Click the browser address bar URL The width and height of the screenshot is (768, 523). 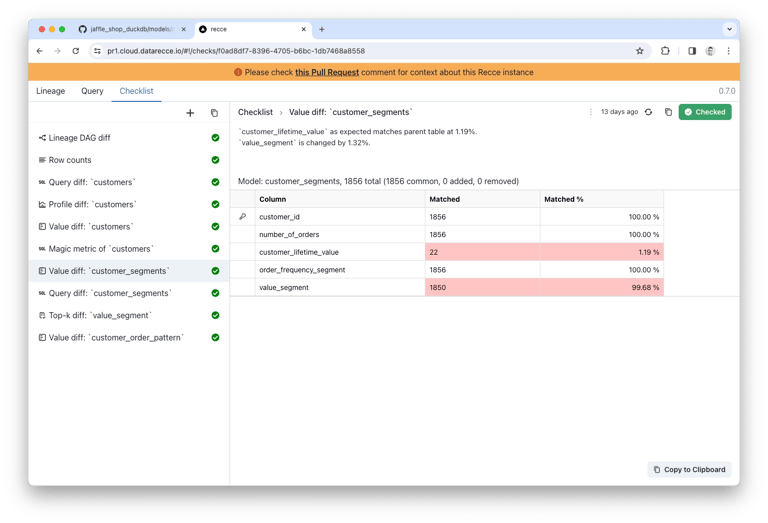coord(236,51)
